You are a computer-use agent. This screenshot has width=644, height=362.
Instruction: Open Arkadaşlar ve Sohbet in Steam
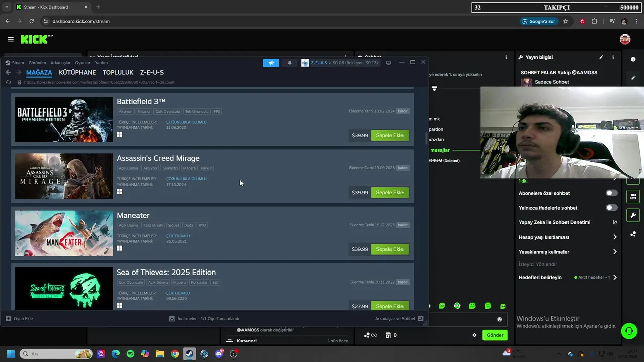pos(399,318)
